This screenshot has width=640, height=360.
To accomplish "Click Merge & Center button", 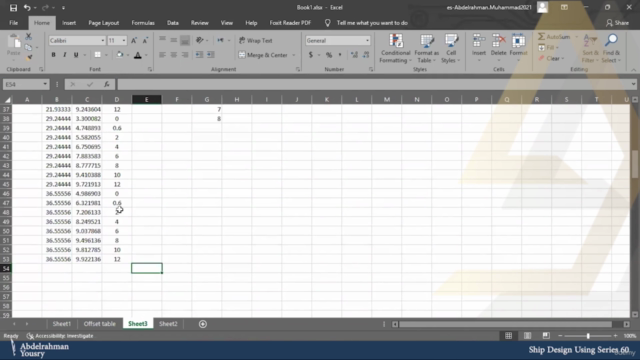I will pos(263,55).
